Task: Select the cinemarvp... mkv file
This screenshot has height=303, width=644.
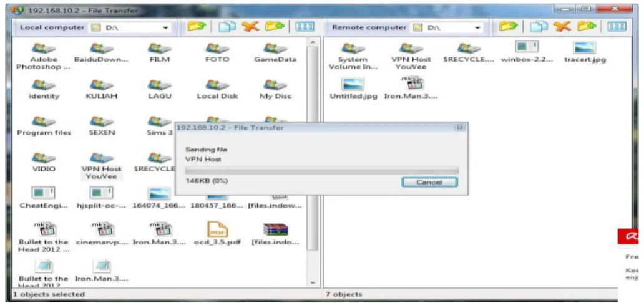Action: [102, 234]
